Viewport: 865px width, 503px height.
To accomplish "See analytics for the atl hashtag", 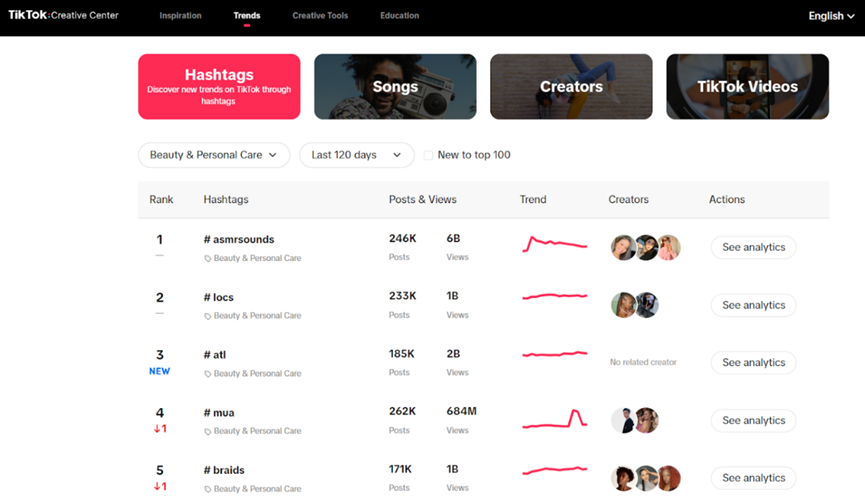I will [754, 362].
